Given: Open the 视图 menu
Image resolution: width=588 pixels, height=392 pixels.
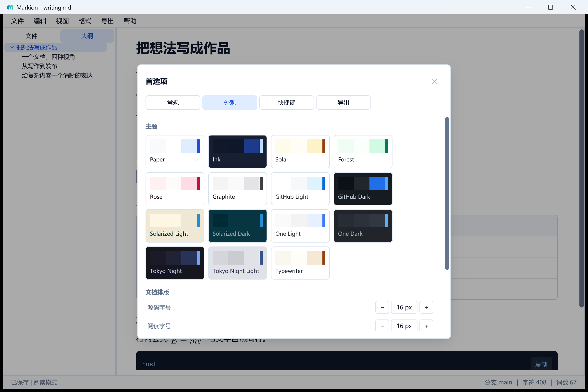Looking at the screenshot, I should point(62,21).
